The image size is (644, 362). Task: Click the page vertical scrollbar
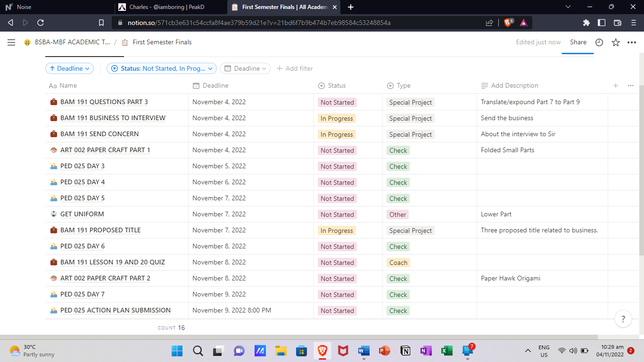[x=641, y=170]
